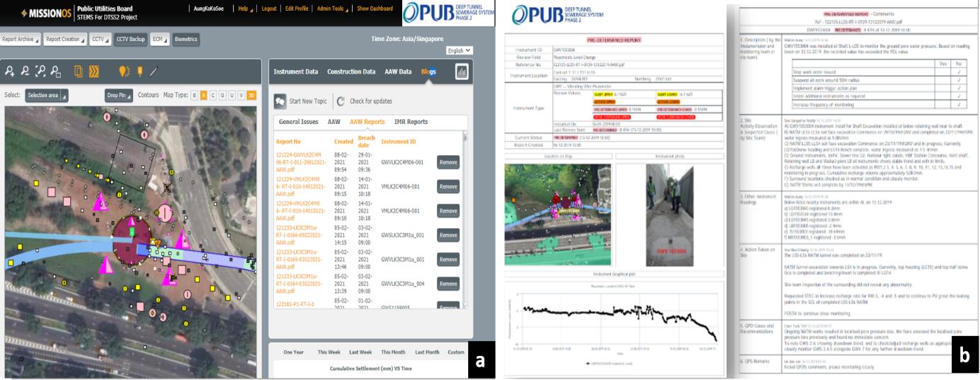Click Show Dashboard link
This screenshot has width=980, height=380.
tap(375, 9)
